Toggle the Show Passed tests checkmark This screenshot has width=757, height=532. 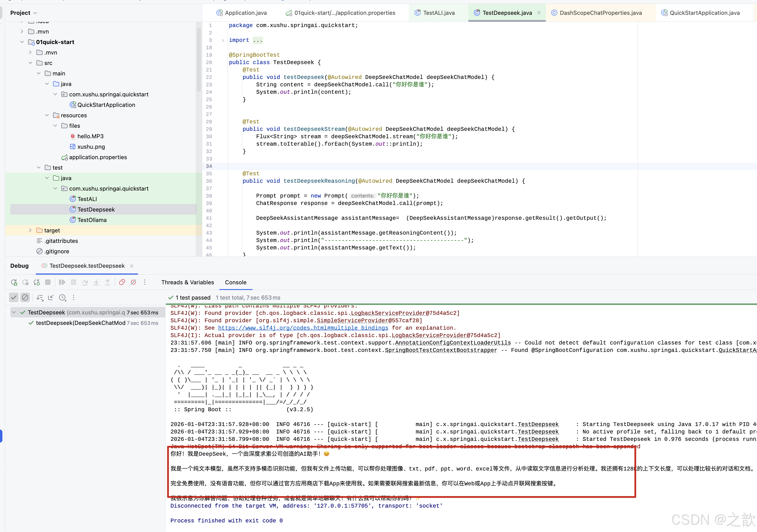point(14,297)
